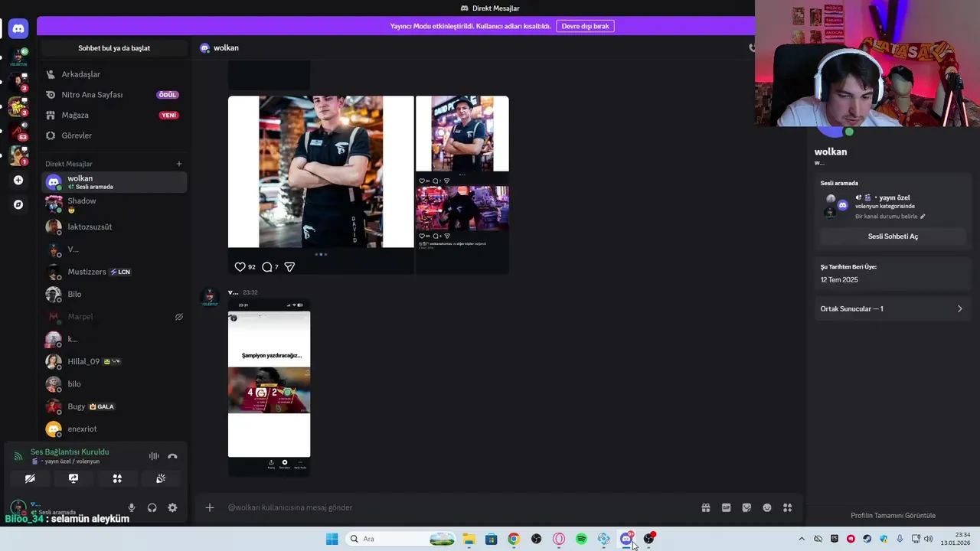The width and height of the screenshot is (980, 551).
Task: Open Spotify from taskbar
Action: coord(581,539)
